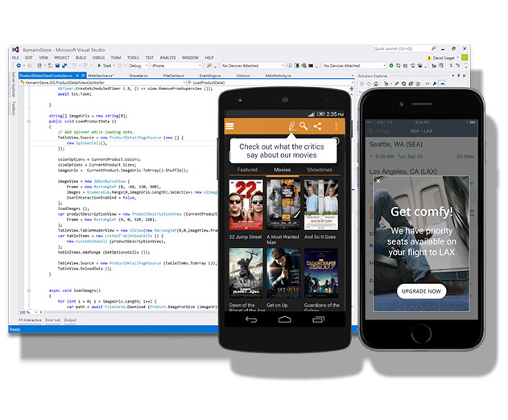
Task: Open the HELP menu
Action: (209, 58)
